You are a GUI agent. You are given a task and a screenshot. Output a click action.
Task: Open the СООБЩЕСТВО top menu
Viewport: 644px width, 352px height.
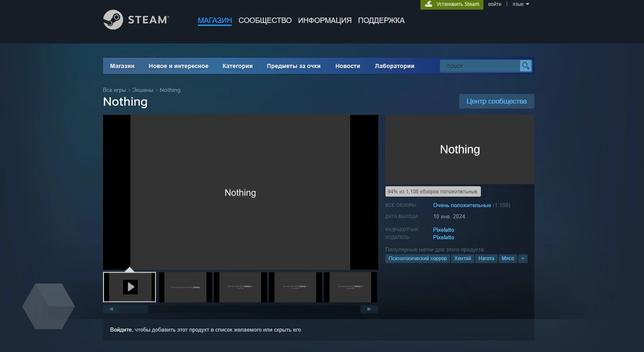[x=265, y=20]
